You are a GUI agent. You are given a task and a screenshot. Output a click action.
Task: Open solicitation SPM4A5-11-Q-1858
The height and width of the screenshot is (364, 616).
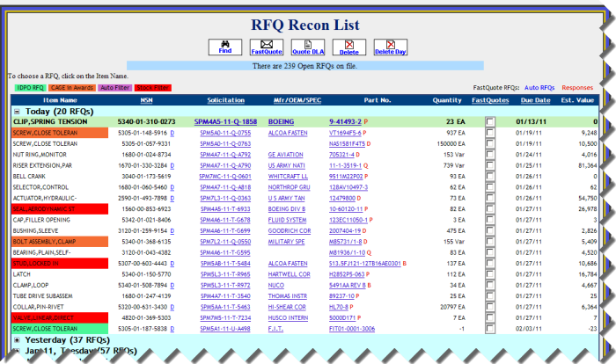tap(225, 121)
